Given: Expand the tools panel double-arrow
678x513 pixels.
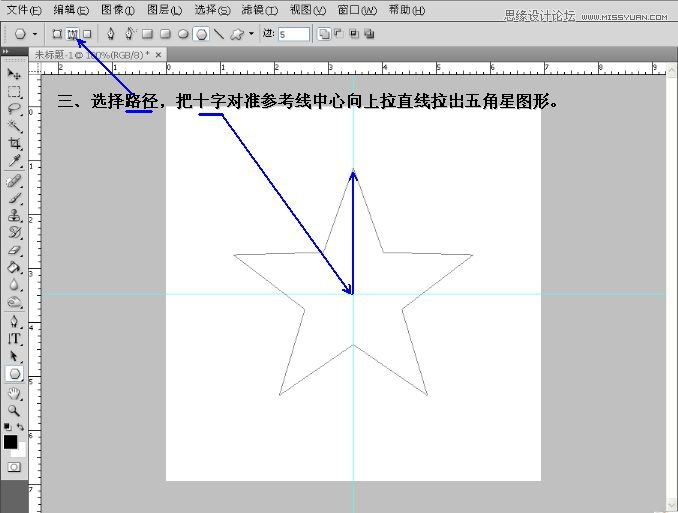Looking at the screenshot, I should [6, 51].
